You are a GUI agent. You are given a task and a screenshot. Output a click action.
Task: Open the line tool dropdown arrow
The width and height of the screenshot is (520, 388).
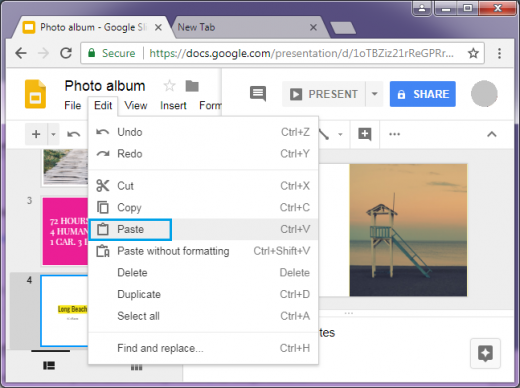coord(340,134)
